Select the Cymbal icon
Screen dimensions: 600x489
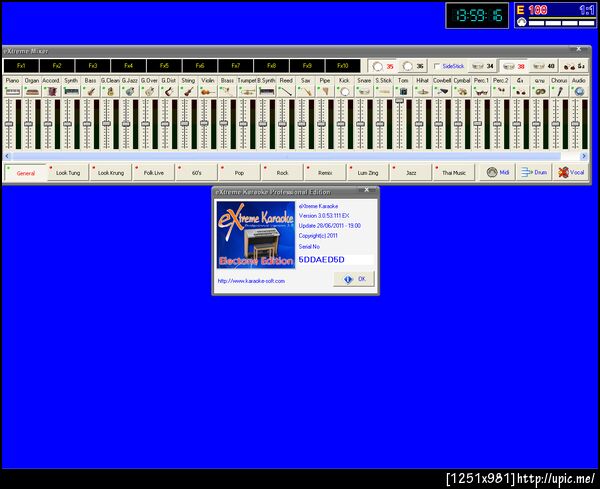pyautogui.click(x=461, y=91)
